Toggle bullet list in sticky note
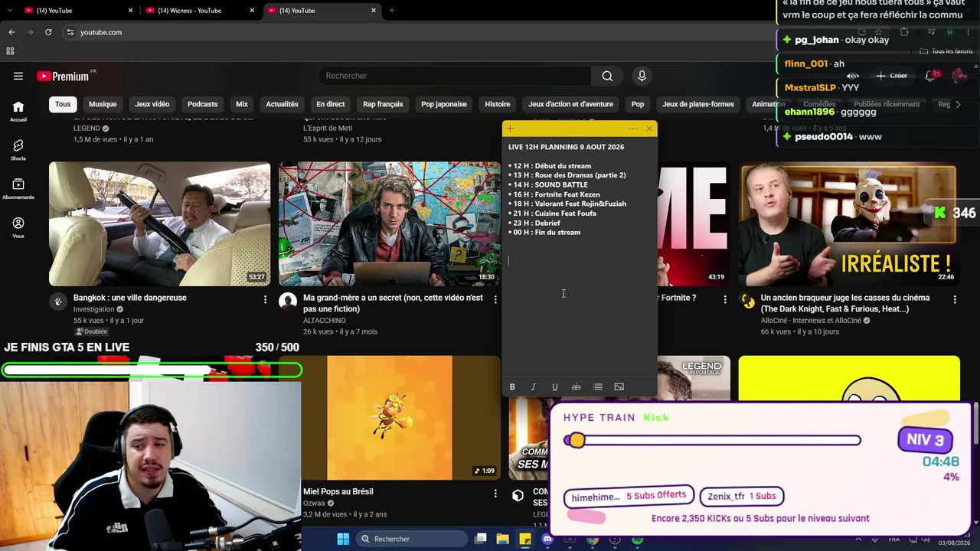This screenshot has height=551, width=980. coord(598,387)
